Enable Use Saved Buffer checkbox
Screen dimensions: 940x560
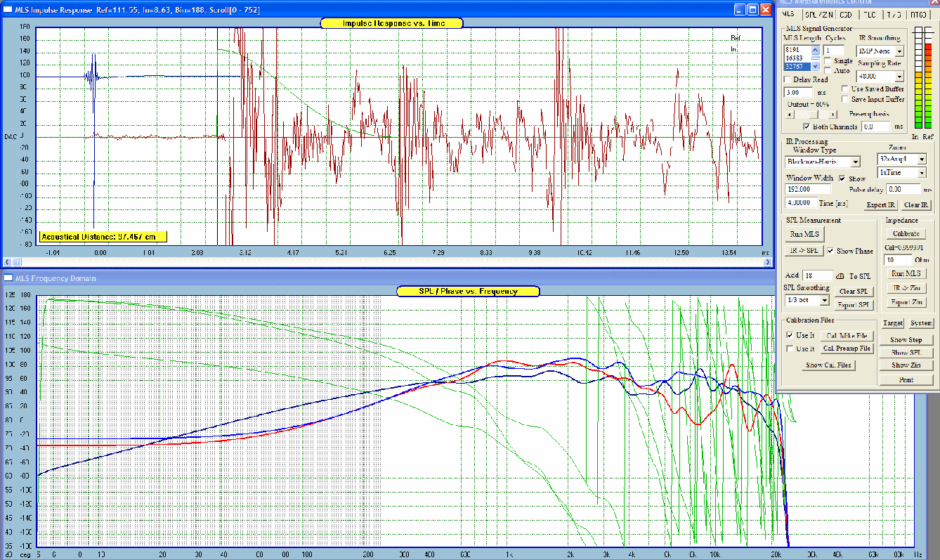click(x=846, y=89)
